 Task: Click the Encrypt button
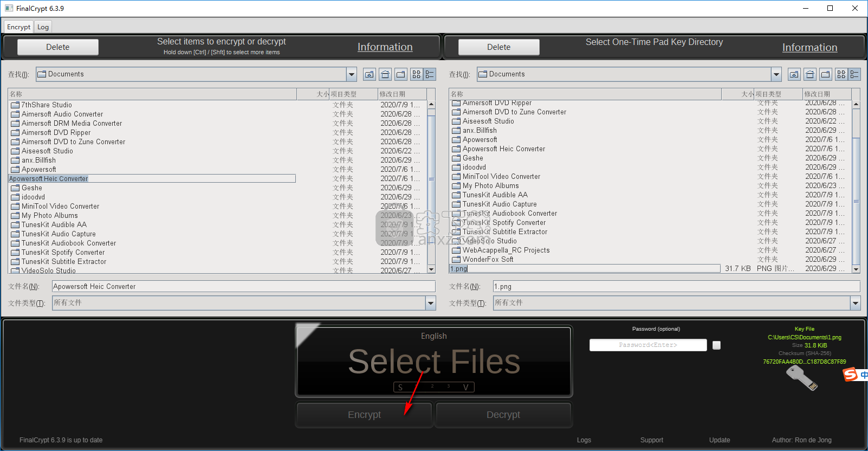click(x=364, y=415)
